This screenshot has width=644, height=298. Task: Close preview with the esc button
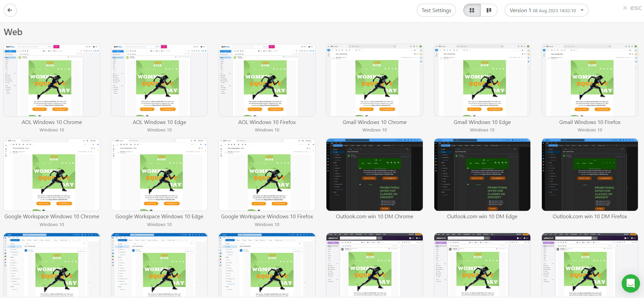tap(632, 8)
